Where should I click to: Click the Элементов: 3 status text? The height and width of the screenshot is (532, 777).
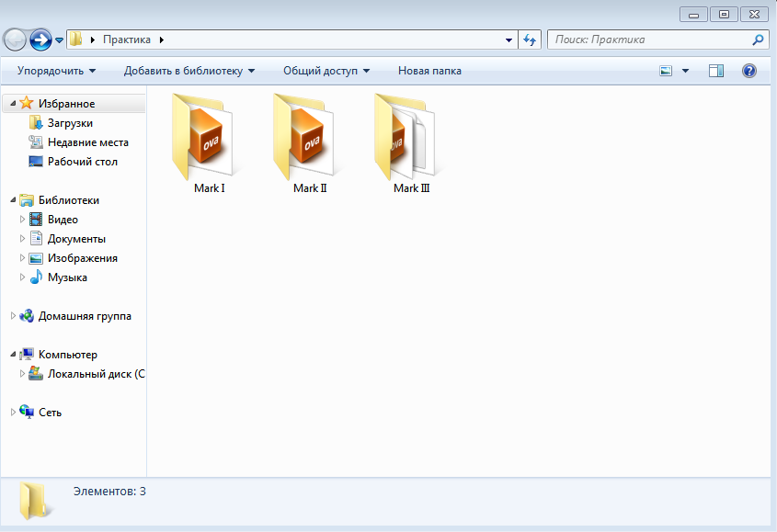click(x=109, y=492)
